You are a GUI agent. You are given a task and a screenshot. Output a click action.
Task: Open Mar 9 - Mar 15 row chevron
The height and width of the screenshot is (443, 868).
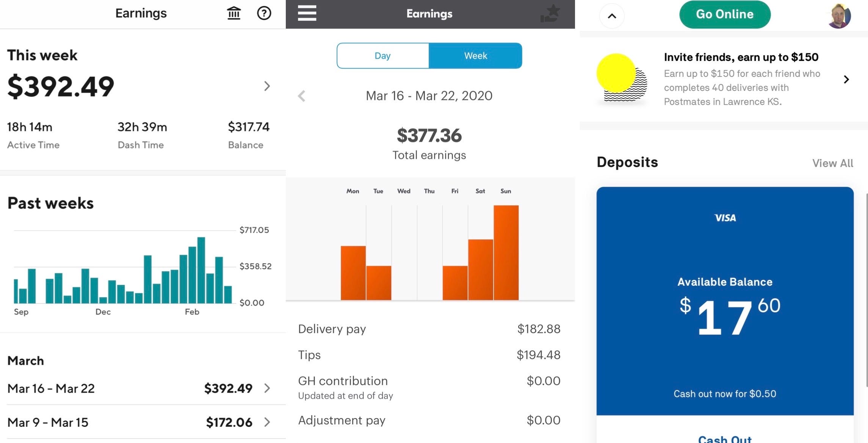point(267,422)
